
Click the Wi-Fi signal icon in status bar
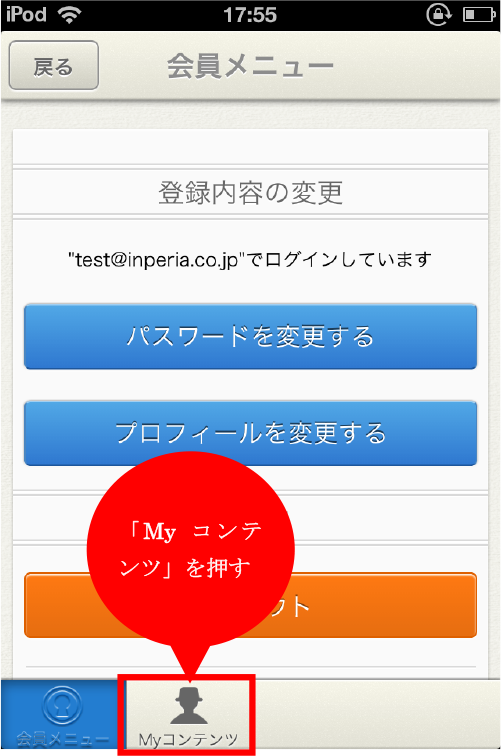coord(69,14)
